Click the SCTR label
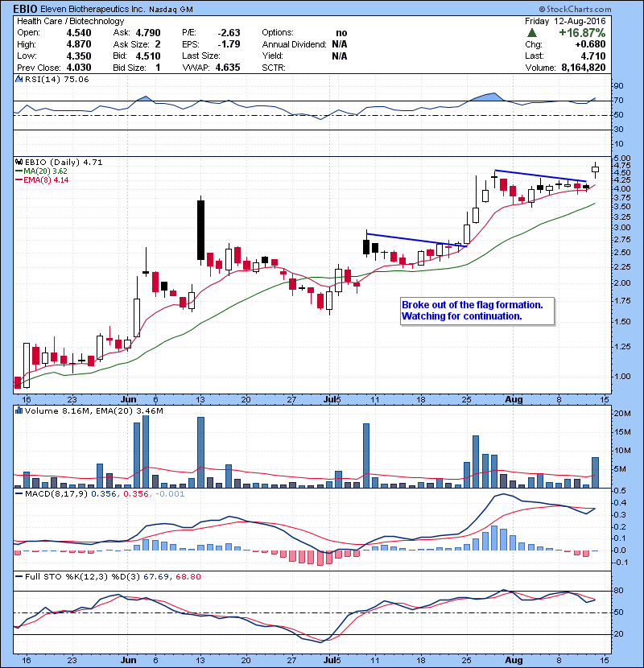 pos(274,68)
